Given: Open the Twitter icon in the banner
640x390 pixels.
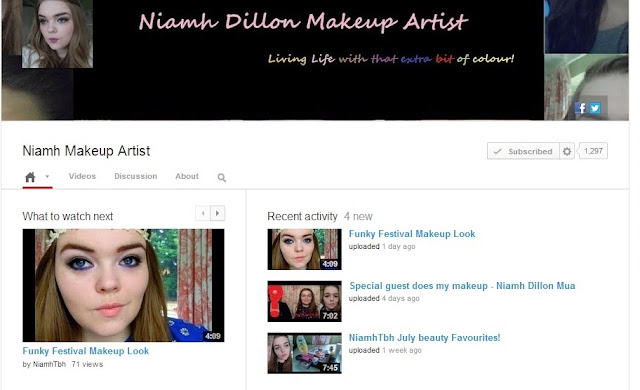Looking at the screenshot, I should tap(595, 108).
